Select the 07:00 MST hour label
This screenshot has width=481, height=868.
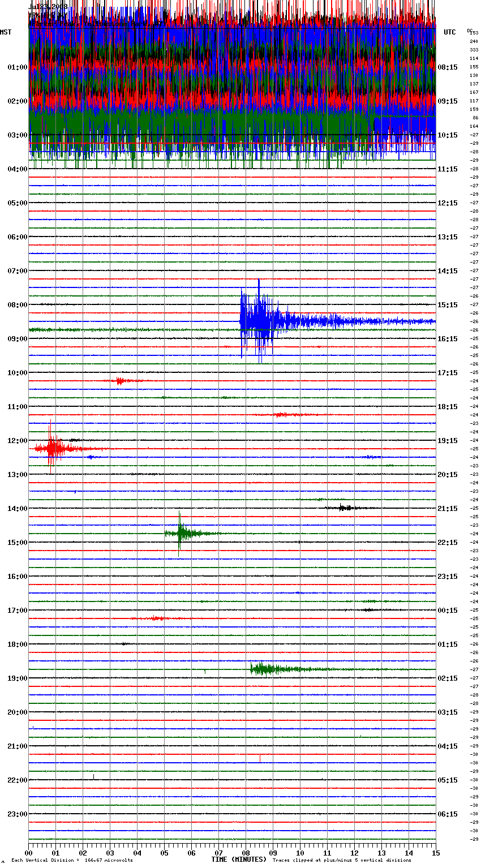(18, 271)
